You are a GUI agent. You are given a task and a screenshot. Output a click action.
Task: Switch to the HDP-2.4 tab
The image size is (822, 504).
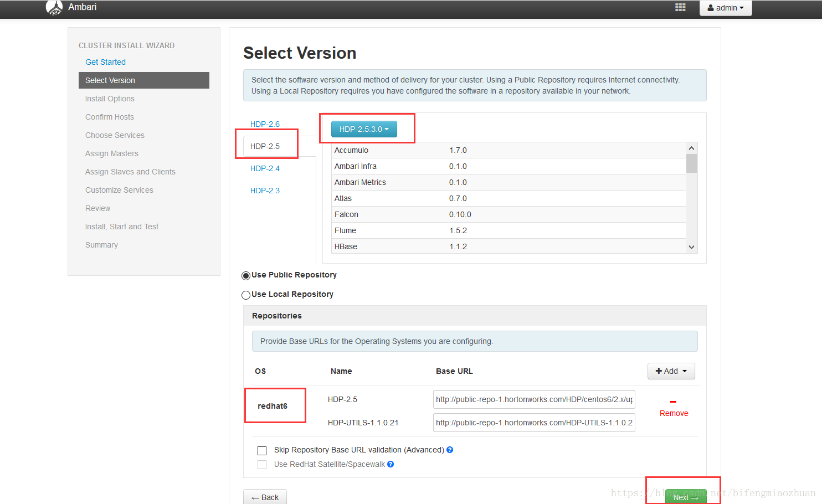tap(265, 168)
